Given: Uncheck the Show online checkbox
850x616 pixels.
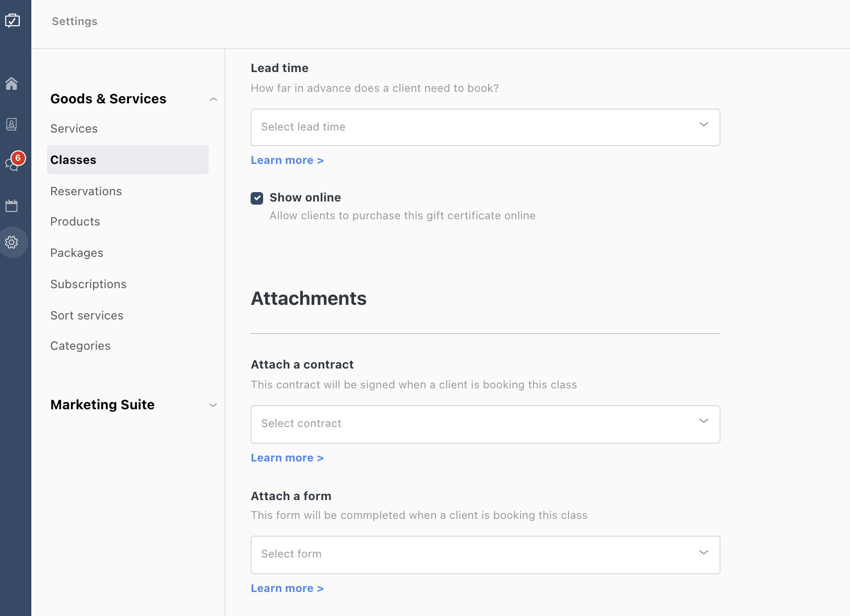Looking at the screenshot, I should (x=257, y=198).
